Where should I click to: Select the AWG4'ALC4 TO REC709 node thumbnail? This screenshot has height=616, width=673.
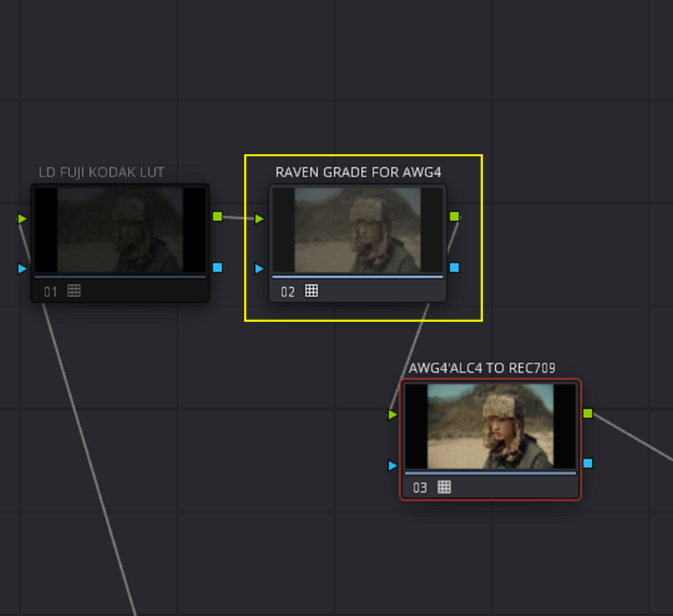tap(491, 426)
